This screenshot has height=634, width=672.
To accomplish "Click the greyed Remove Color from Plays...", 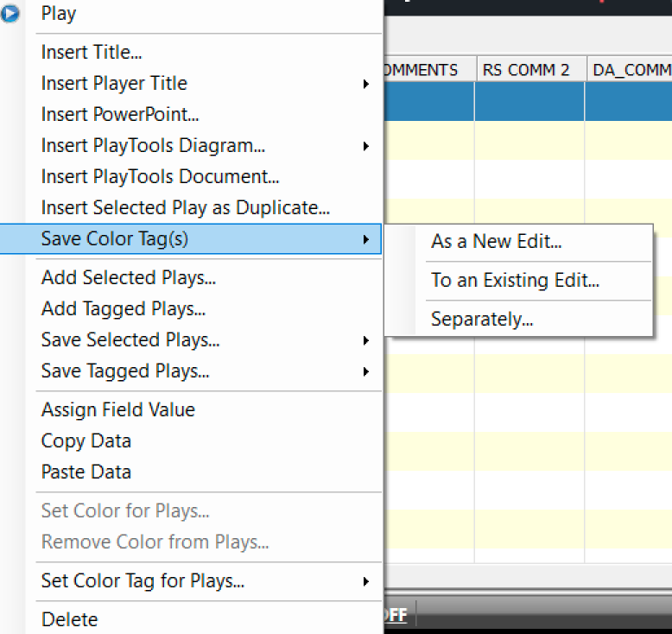I will point(155,542).
